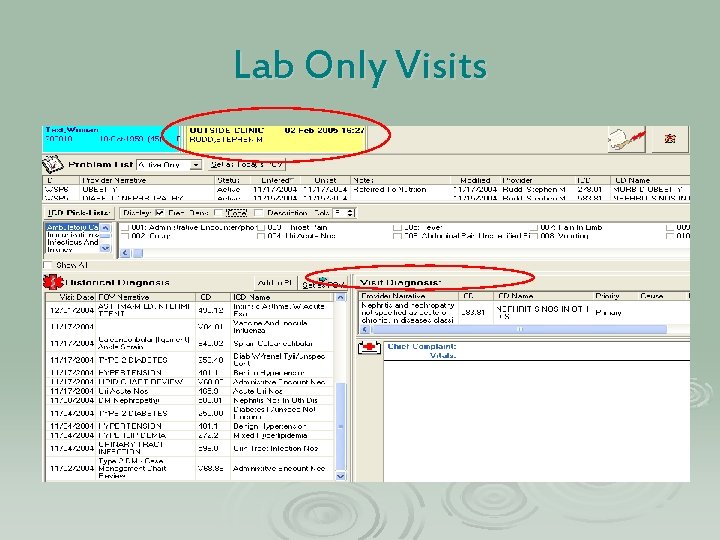The width and height of the screenshot is (720, 540).
Task: Click the Visit Diagnosis horizontal scrollbar
Action: pyautogui.click(x=519, y=329)
